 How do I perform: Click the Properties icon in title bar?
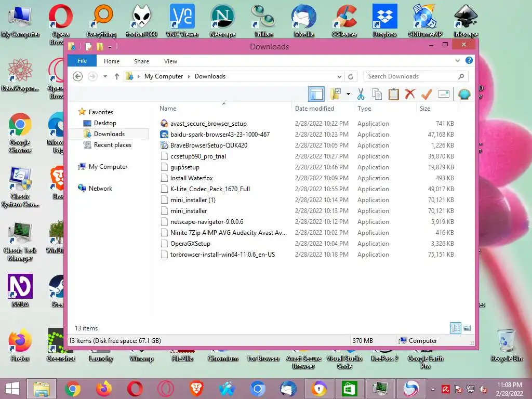(88, 46)
